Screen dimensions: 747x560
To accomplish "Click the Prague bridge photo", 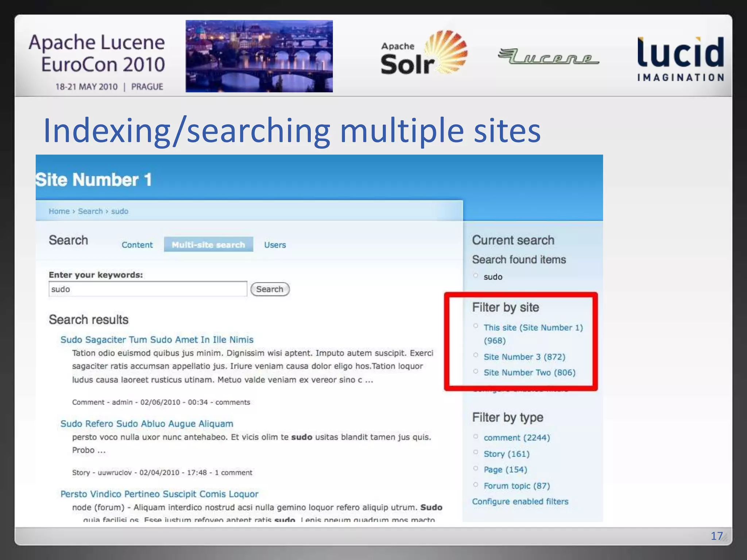I will click(x=259, y=56).
